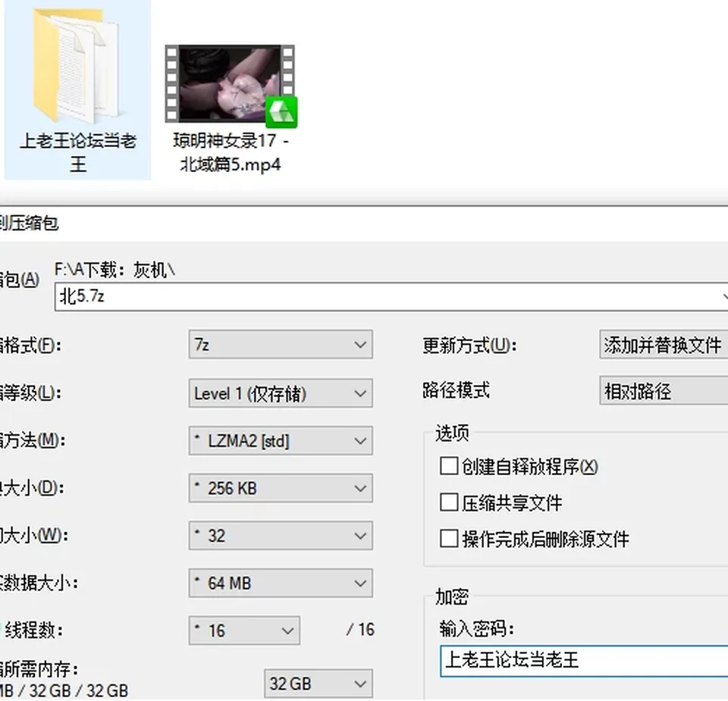Click the F:\A下载：灰机\ path text
728x701 pixels.
point(115,270)
